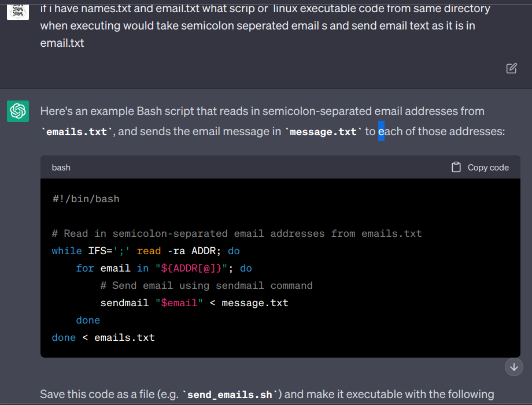532x405 pixels.
Task: Click inline code `message.txt` in the response
Action: tap(323, 132)
